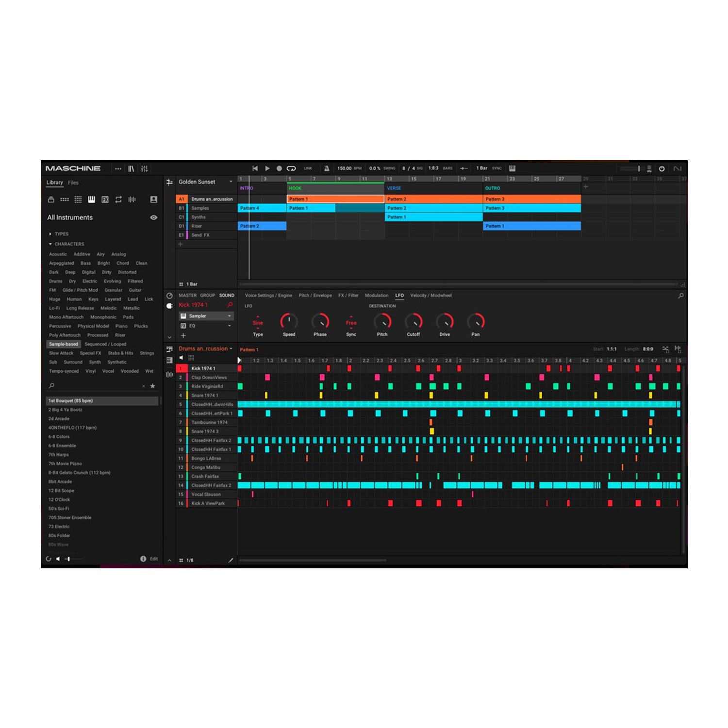
Task: Select the Lo-Fi character tag
Action: point(54,308)
